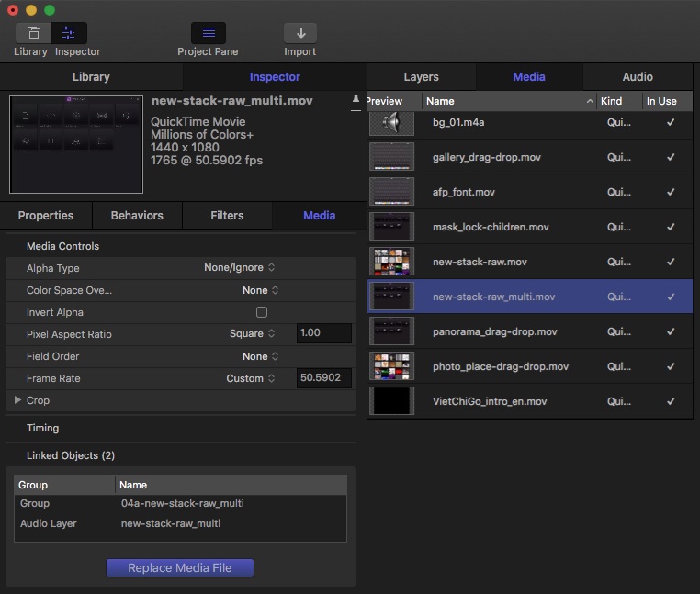Viewport: 700px width, 594px height.
Task: Open the Filters tab
Action: [x=227, y=216]
